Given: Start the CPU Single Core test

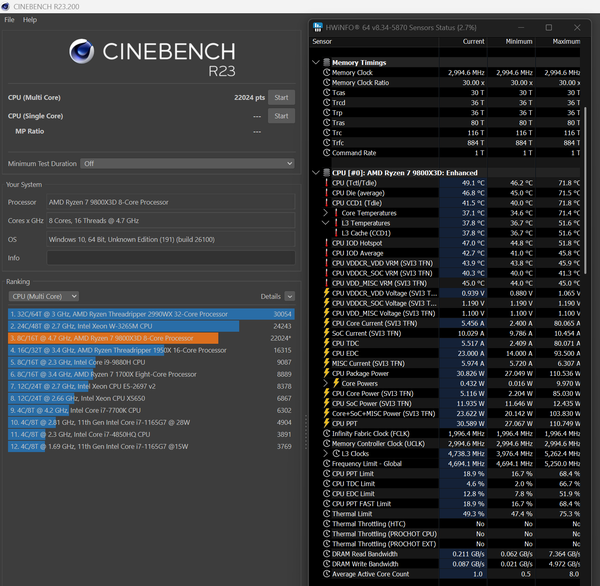Looking at the screenshot, I should click(x=281, y=116).
